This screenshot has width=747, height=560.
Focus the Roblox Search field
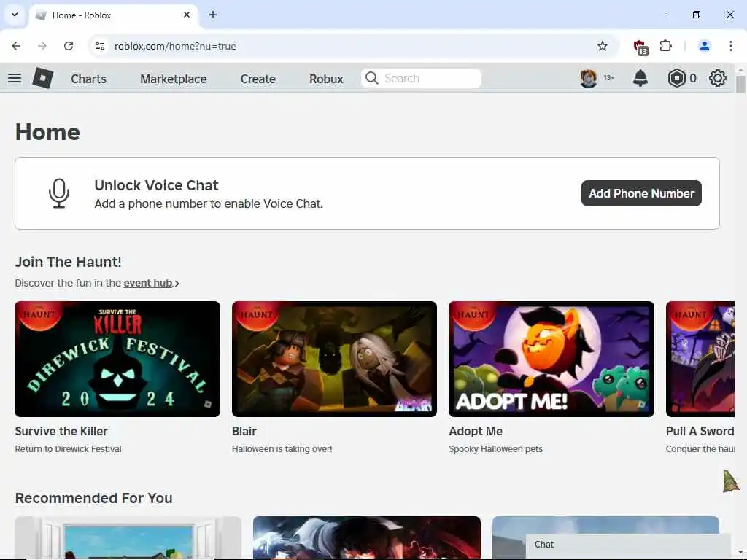point(422,78)
